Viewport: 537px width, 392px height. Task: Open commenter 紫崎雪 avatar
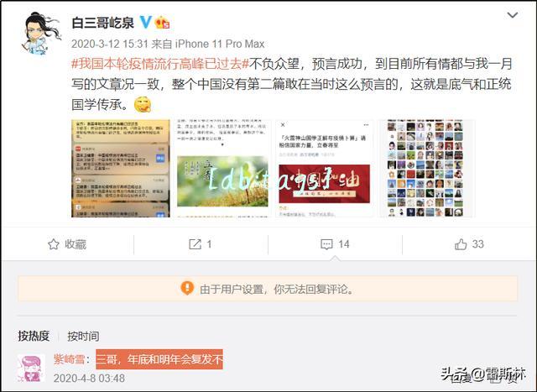point(31,368)
